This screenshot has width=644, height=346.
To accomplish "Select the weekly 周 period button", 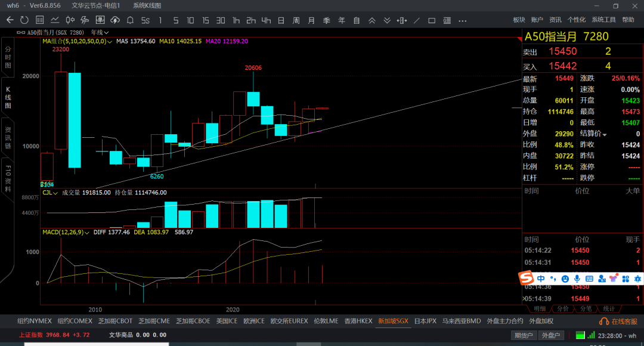I will tap(296, 20).
